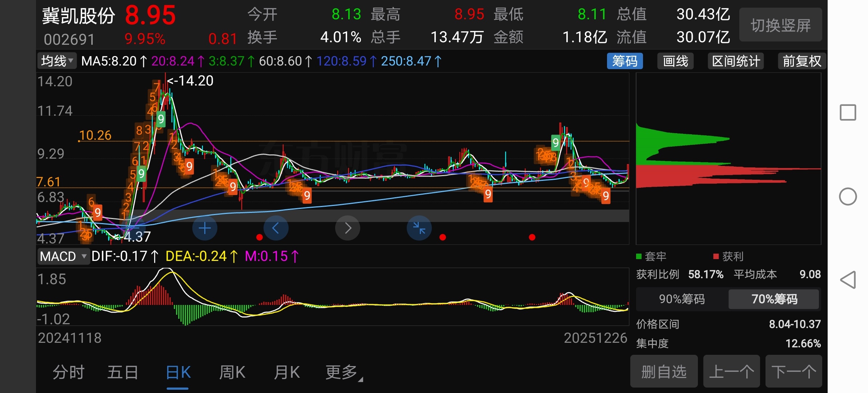Select the 70%筹码 option

774,299
